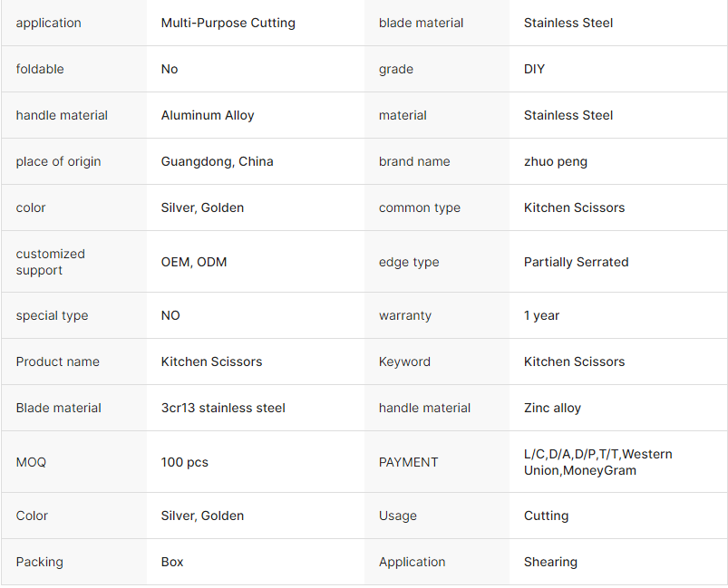Viewport: 728px width, 588px height.
Task: Click the 'zhuo peng' brand name value
Action: click(x=555, y=161)
